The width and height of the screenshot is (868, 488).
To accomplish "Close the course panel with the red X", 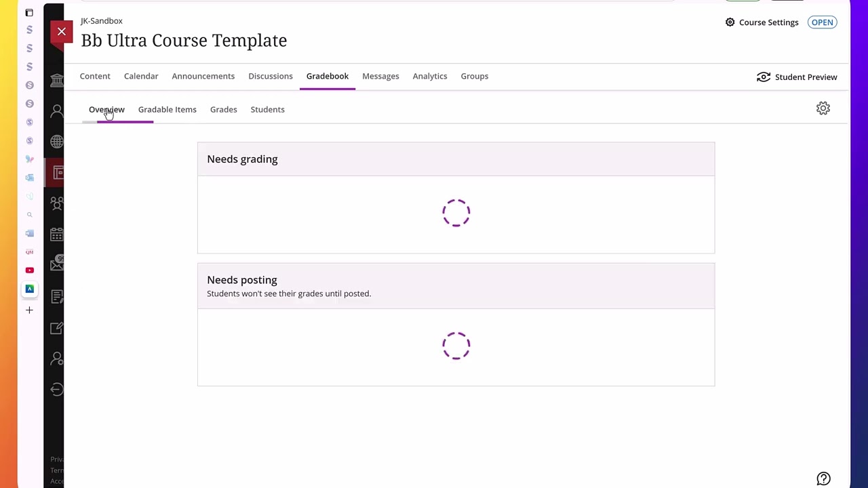I will point(62,31).
